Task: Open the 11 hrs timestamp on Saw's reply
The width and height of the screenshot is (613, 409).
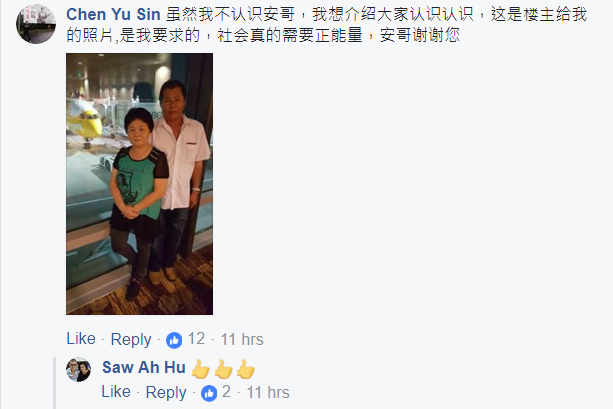Action: pos(268,392)
